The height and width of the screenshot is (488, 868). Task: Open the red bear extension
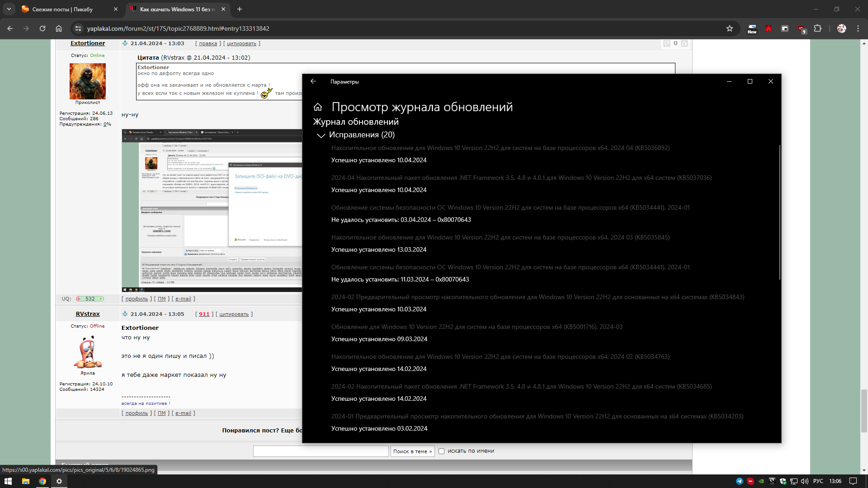[x=769, y=28]
